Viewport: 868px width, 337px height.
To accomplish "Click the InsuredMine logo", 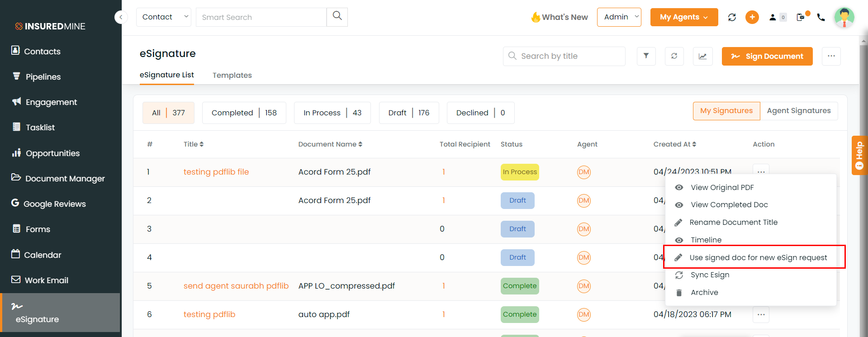I will click(50, 26).
